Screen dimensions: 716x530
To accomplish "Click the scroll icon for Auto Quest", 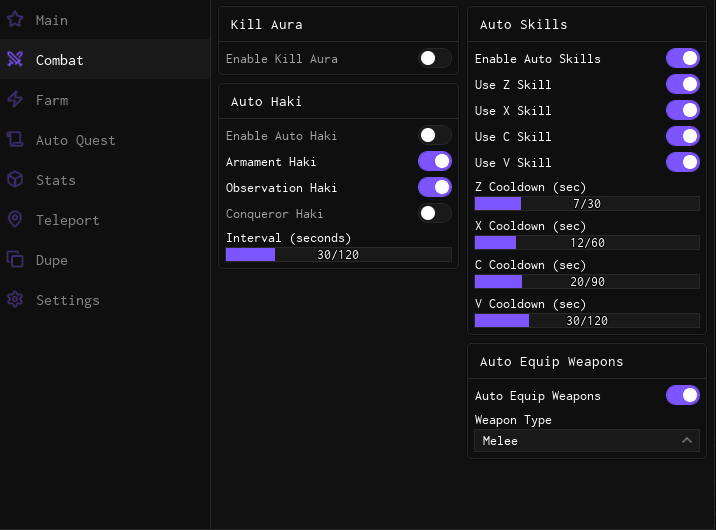I will tap(15, 139).
